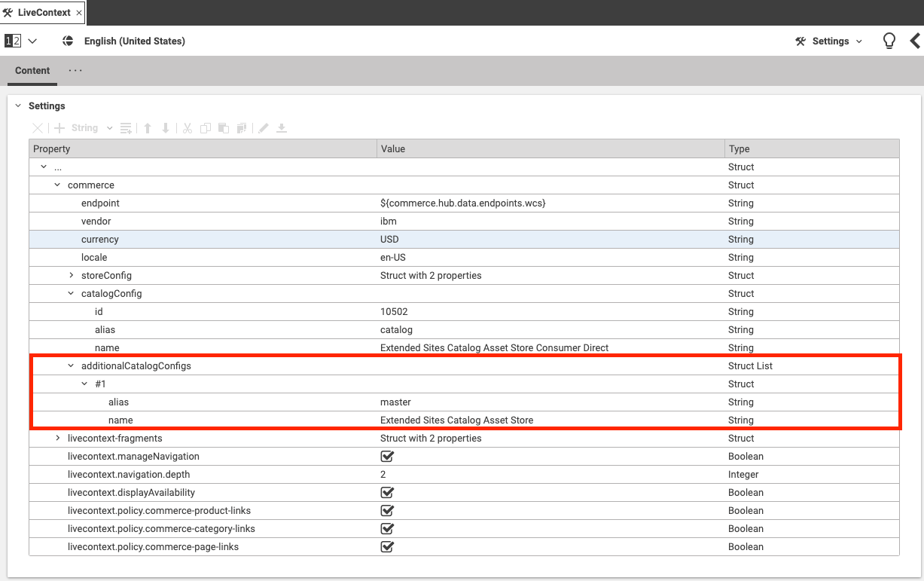The height and width of the screenshot is (581, 924).
Task: Open the three-dots more tabs menu
Action: pyautogui.click(x=75, y=70)
